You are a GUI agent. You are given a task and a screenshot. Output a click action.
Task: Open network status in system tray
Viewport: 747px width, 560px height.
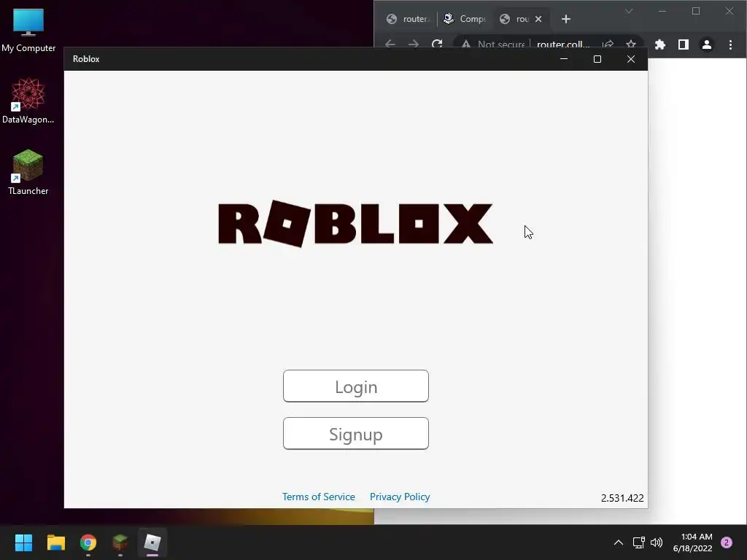[639, 542]
